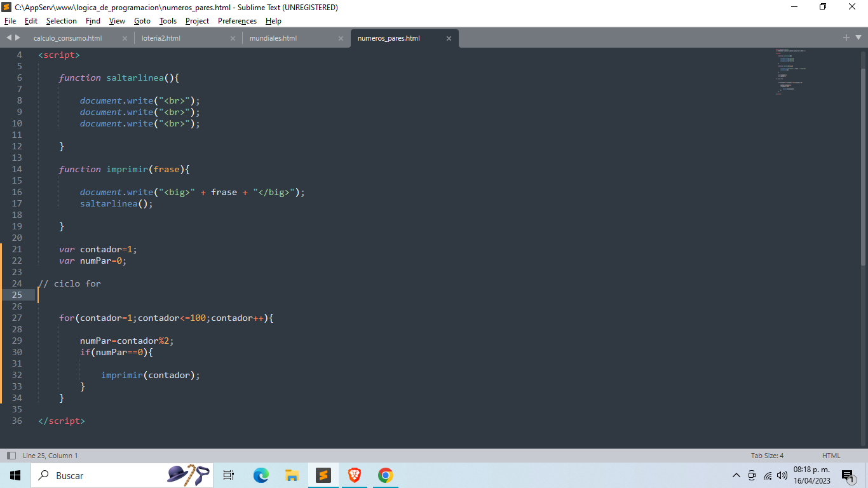
Task: Show hidden system tray icons
Action: tap(736, 475)
